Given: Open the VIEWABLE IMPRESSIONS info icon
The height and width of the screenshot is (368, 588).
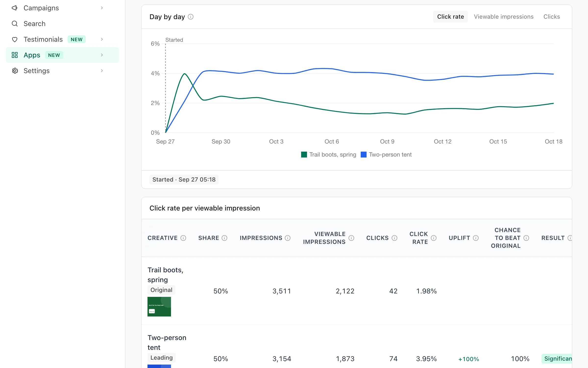Looking at the screenshot, I should click(x=351, y=238).
